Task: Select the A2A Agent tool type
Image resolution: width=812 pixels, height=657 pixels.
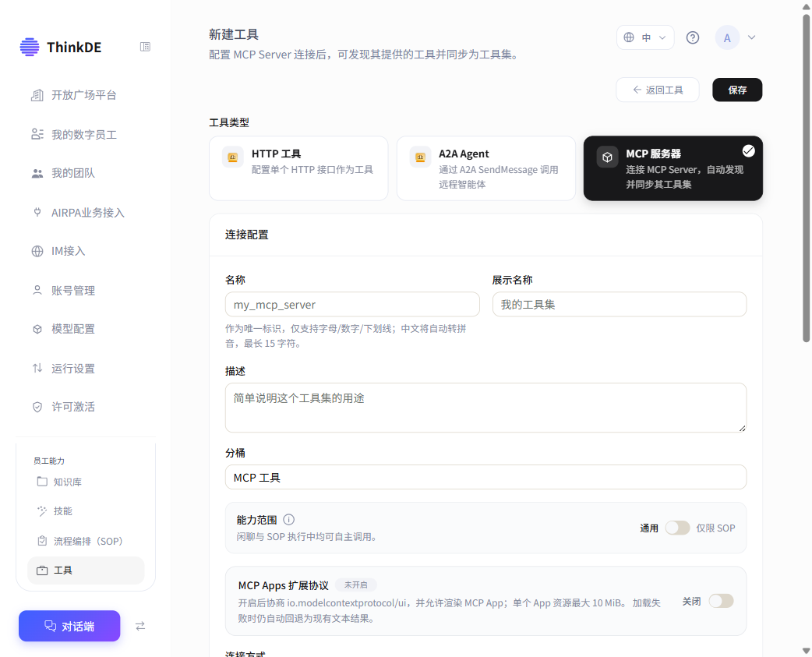Action: point(485,168)
